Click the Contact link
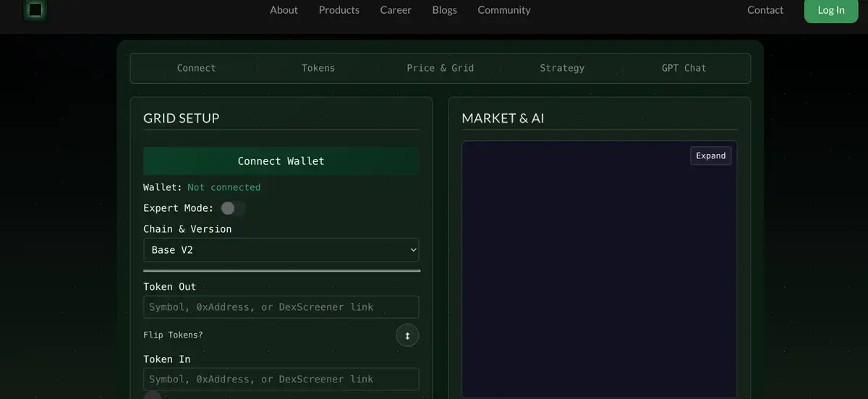The width and height of the screenshot is (868, 399). pos(765,10)
